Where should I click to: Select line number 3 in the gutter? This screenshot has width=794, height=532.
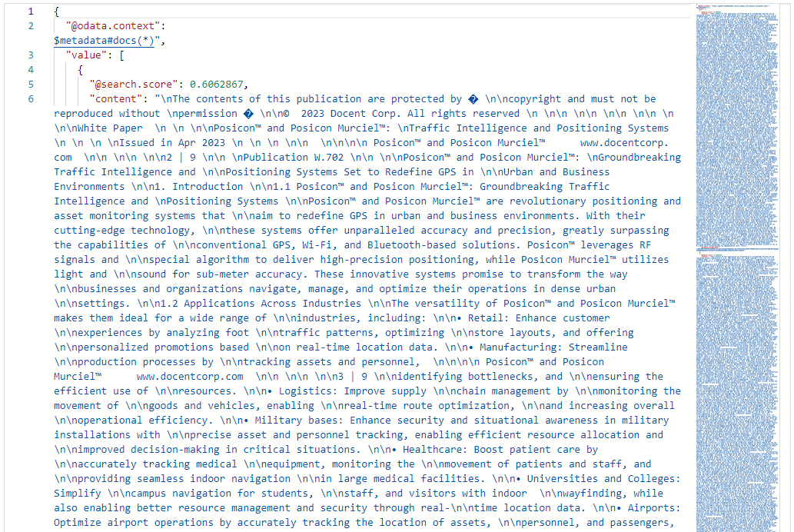click(x=31, y=55)
